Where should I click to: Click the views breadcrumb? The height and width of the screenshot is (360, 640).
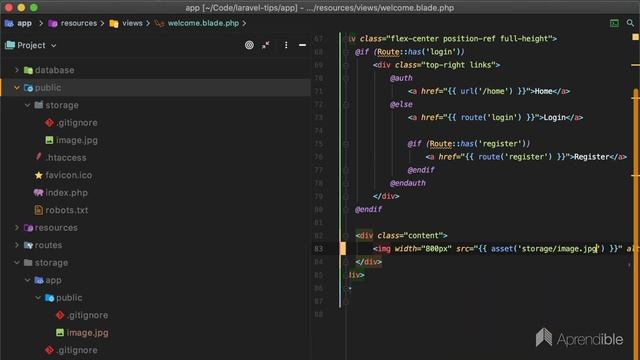click(x=132, y=23)
